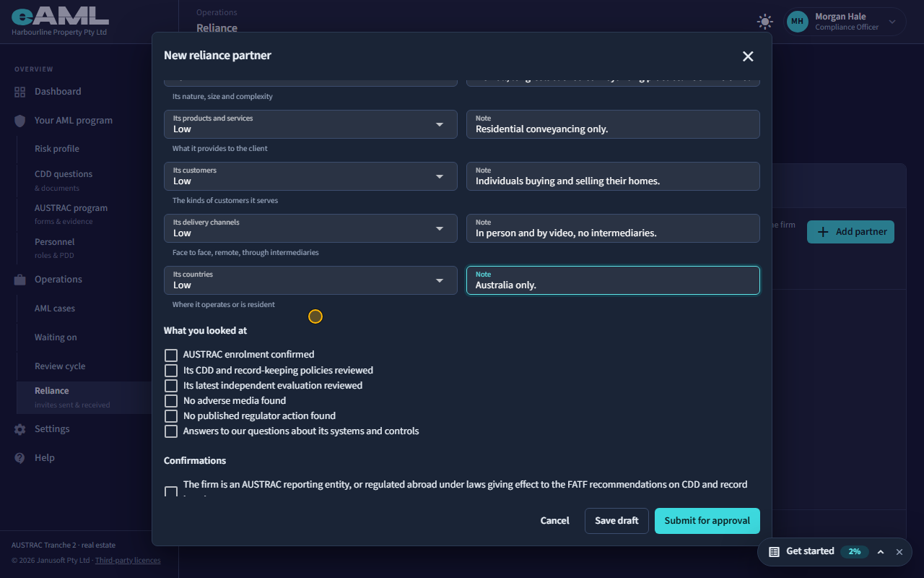Click Save draft button
This screenshot has width=924, height=578.
[616, 521]
